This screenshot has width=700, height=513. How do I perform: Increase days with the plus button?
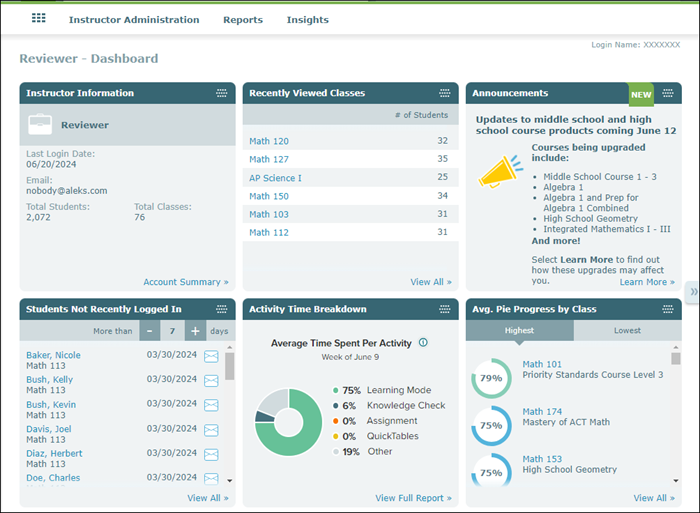coord(195,331)
